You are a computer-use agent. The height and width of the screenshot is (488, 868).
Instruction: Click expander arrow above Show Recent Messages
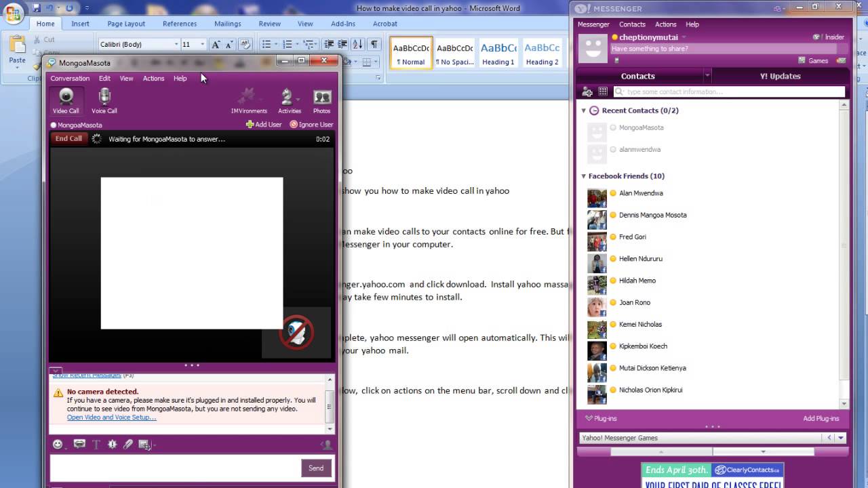56,371
